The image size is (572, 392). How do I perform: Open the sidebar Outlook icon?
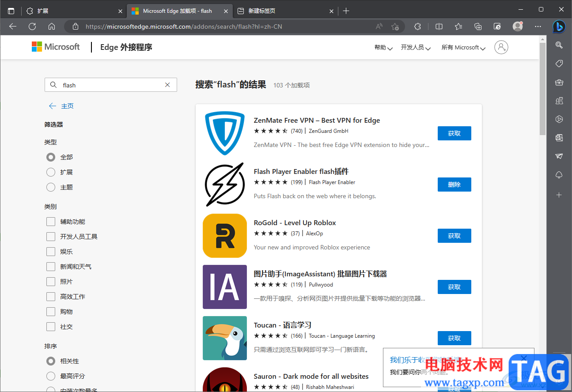[559, 138]
